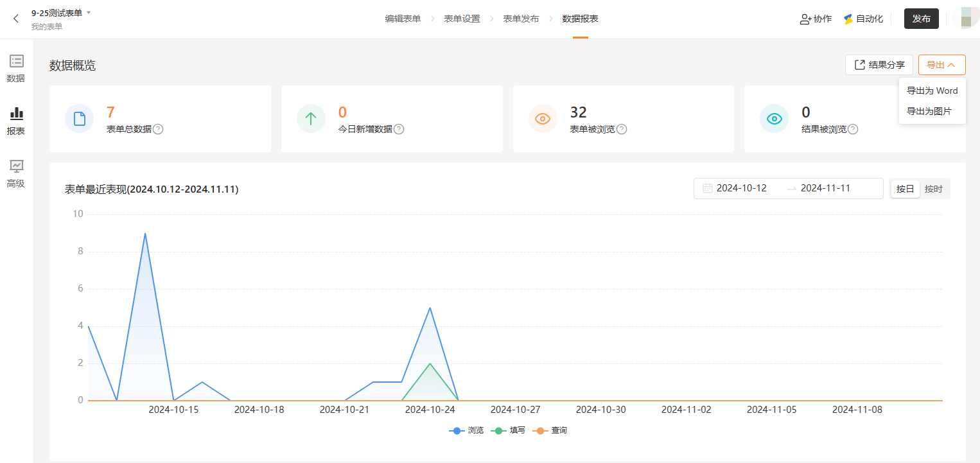980x463 pixels.
Task: Switch chart to 按日 view
Action: [905, 189]
